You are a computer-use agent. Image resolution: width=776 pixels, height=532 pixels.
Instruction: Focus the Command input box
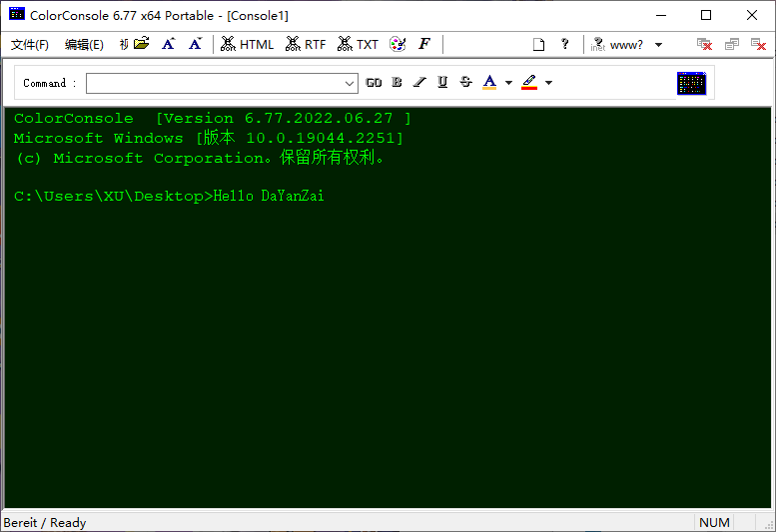tap(216, 83)
